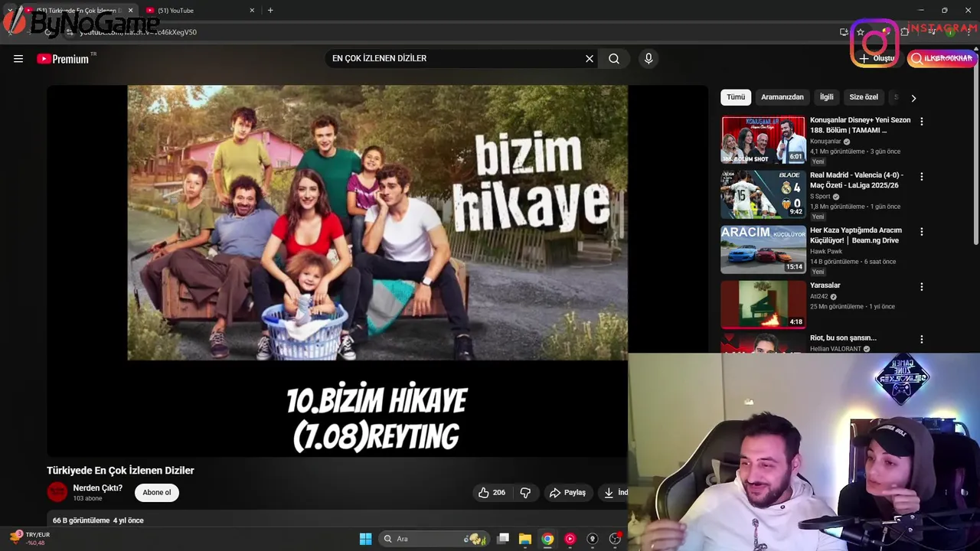
Task: Switch to Chrome on taskbar
Action: 547,539
